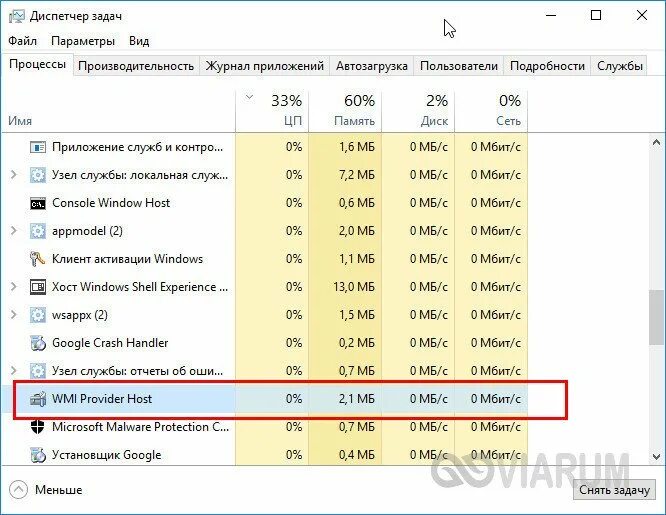Sort by the Диск 2% column header
This screenshot has height=515, width=666.
click(418, 111)
